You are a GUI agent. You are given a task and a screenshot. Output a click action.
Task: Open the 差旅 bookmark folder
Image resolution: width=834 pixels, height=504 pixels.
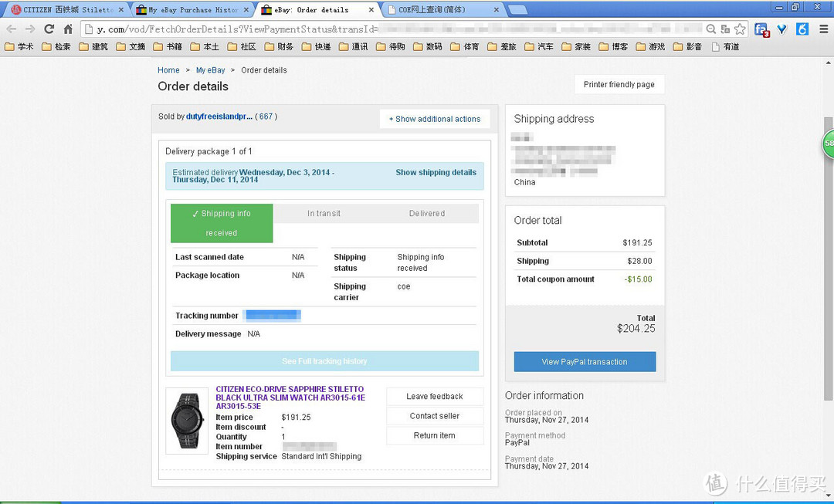point(502,47)
